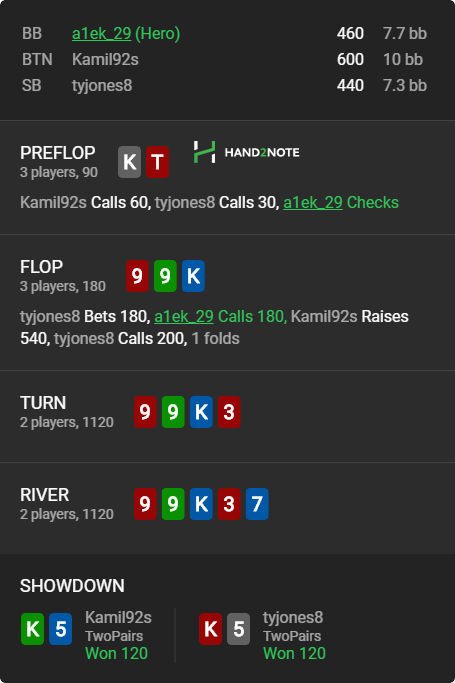Click the SHOWDOWN section heading
Screen dimensions: 455x683
[x=72, y=586]
